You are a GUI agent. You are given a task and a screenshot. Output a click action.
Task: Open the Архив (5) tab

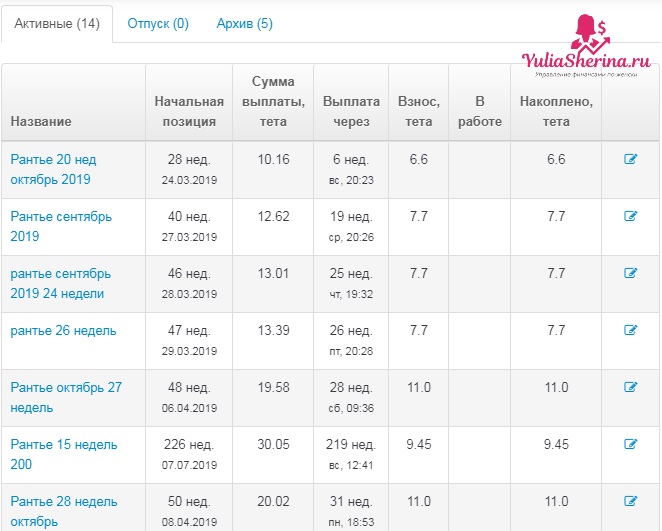click(x=244, y=23)
